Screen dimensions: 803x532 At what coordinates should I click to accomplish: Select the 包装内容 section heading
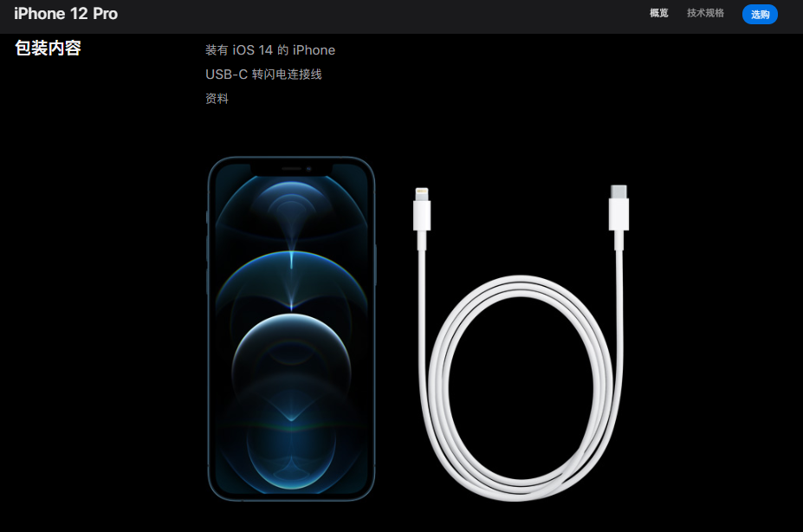tap(49, 49)
